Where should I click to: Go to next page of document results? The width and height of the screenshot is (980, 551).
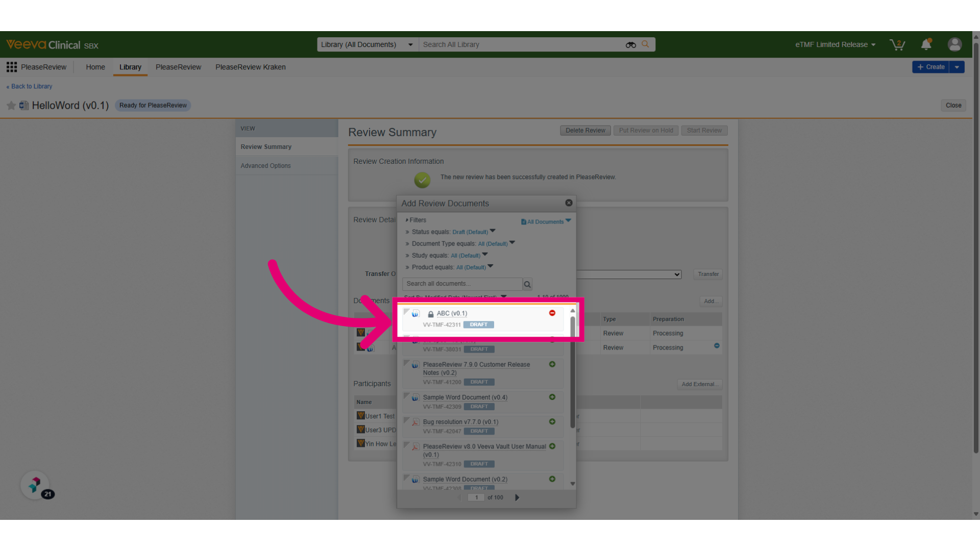517,497
